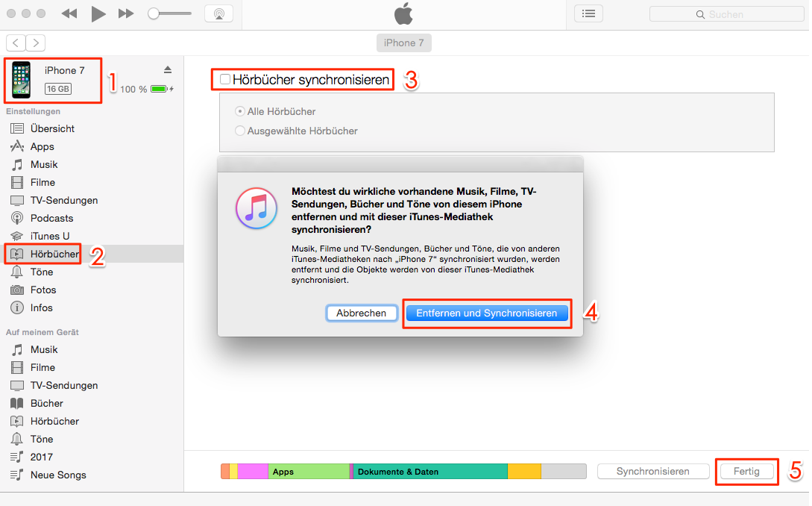Screen dimensions: 812x506
Task: Skip ahead with the fast-forward button
Action: (126, 14)
